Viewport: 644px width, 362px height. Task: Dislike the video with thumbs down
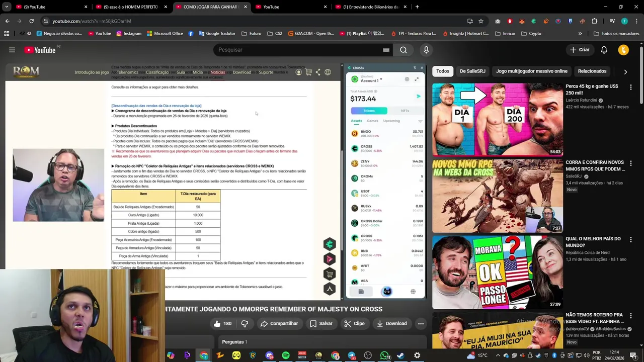point(245,324)
